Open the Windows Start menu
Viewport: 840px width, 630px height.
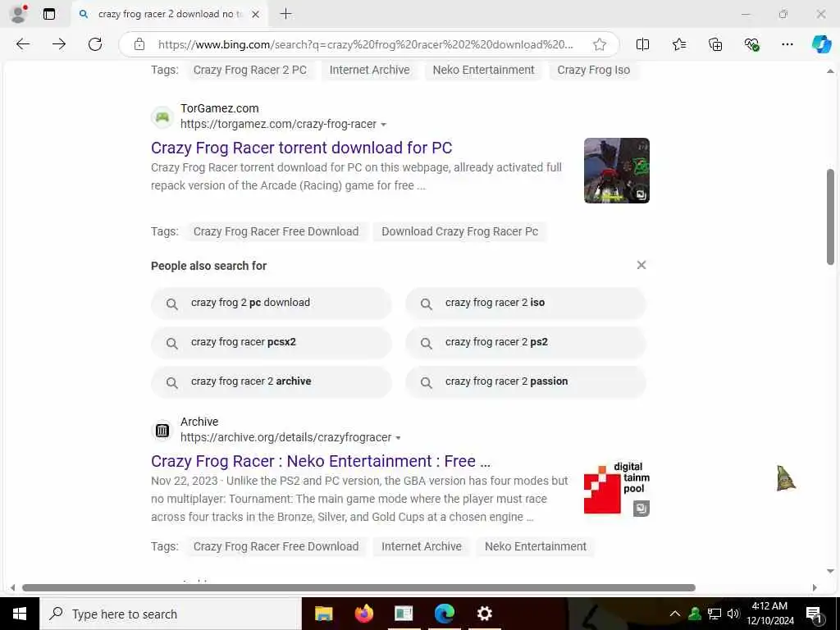20,614
